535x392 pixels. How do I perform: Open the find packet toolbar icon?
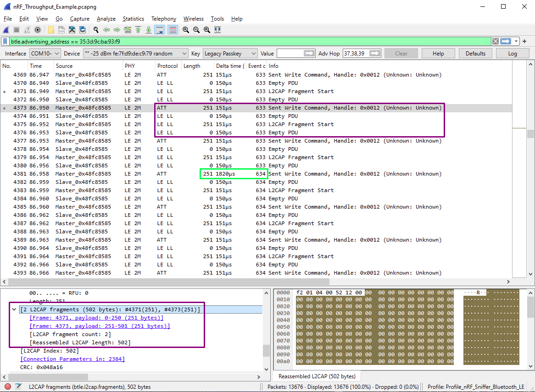pyautogui.click(x=96, y=30)
